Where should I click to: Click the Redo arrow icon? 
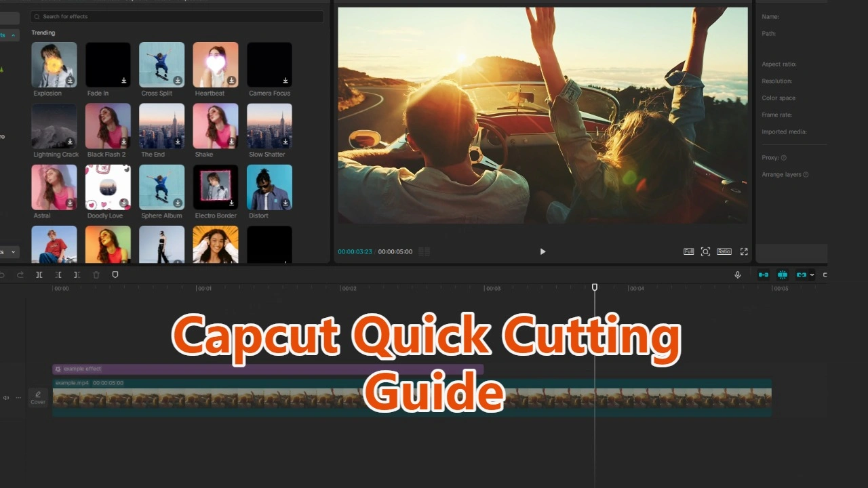point(20,274)
